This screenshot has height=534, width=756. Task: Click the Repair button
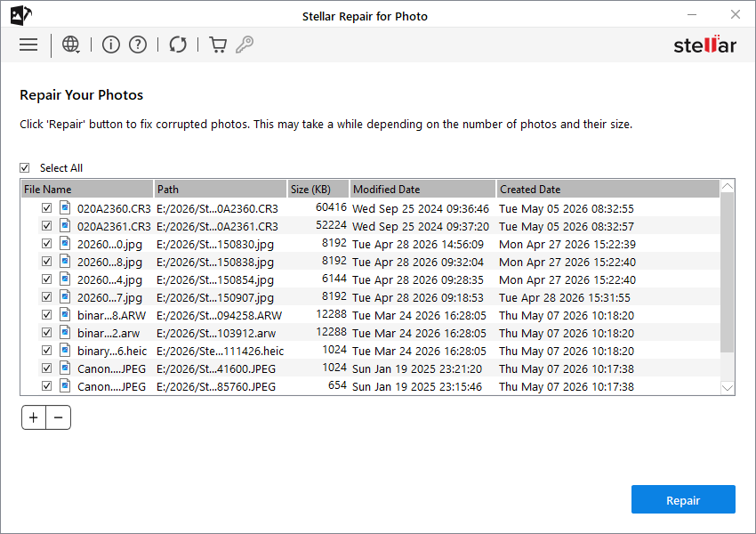pyautogui.click(x=683, y=500)
